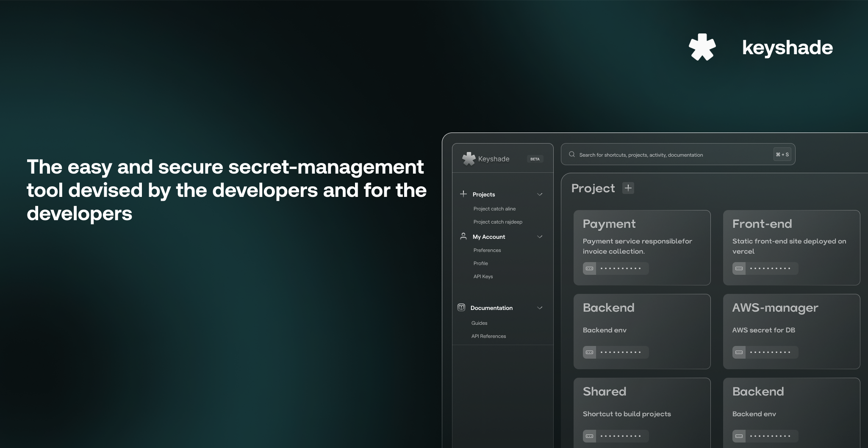Click the plus icon beside Projects

463,194
